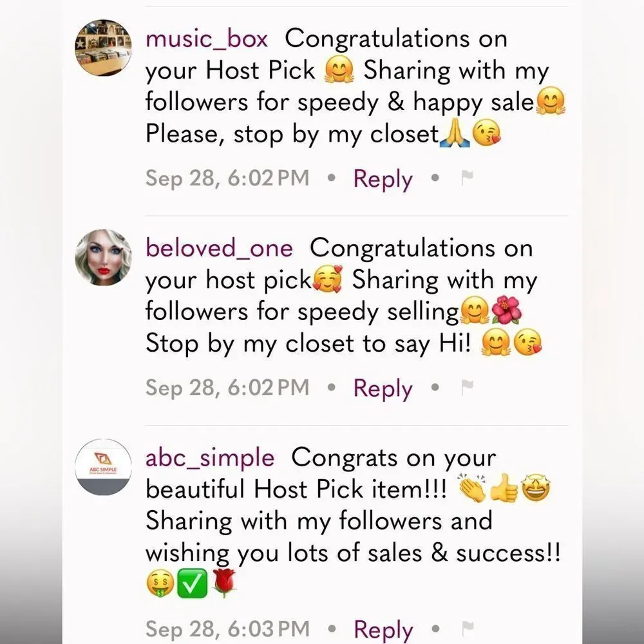Click the red rose emoji at comment end
The width and height of the screenshot is (644, 644).
224,583
